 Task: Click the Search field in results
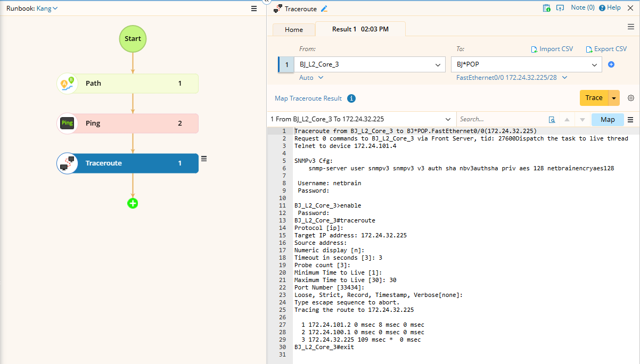pos(501,119)
